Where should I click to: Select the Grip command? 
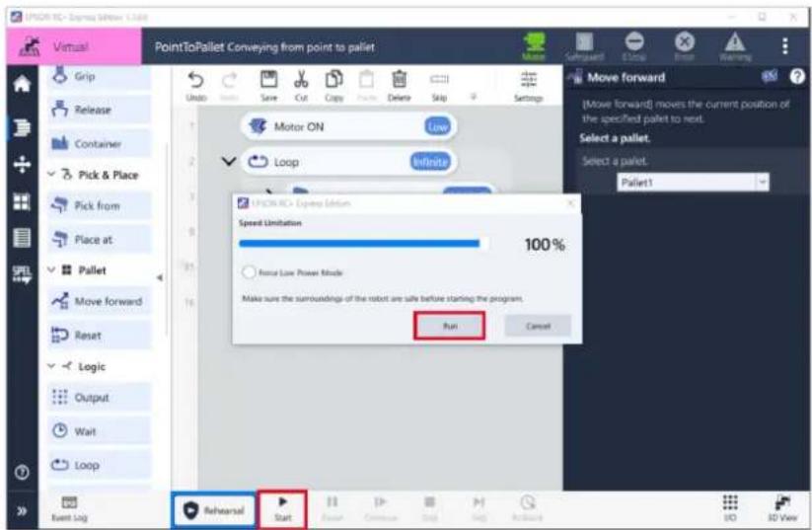tap(99, 76)
